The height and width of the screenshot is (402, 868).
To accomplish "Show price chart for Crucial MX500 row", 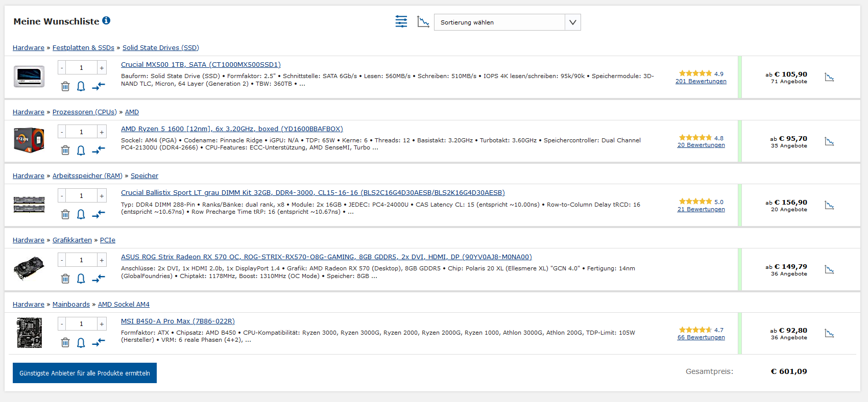I will (x=829, y=77).
